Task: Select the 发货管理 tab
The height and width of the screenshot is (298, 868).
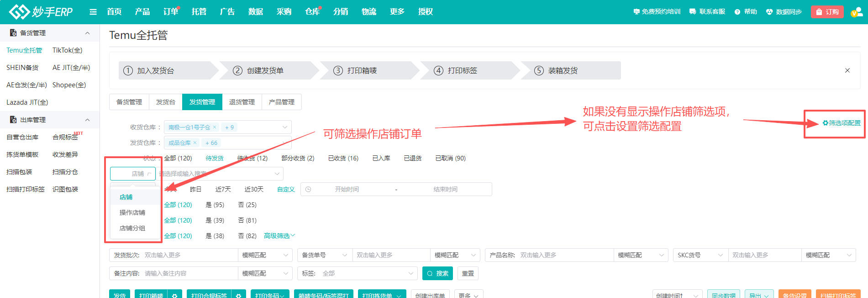Action: point(202,102)
